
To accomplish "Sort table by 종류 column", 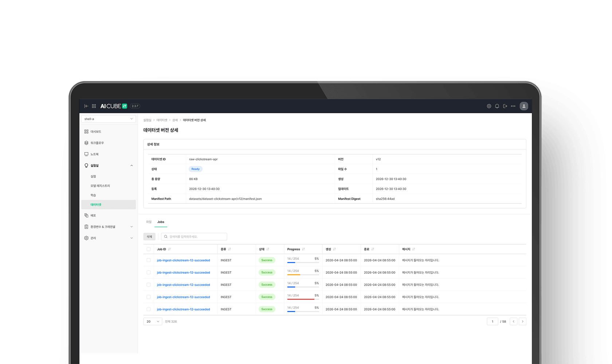I will pyautogui.click(x=229, y=249).
